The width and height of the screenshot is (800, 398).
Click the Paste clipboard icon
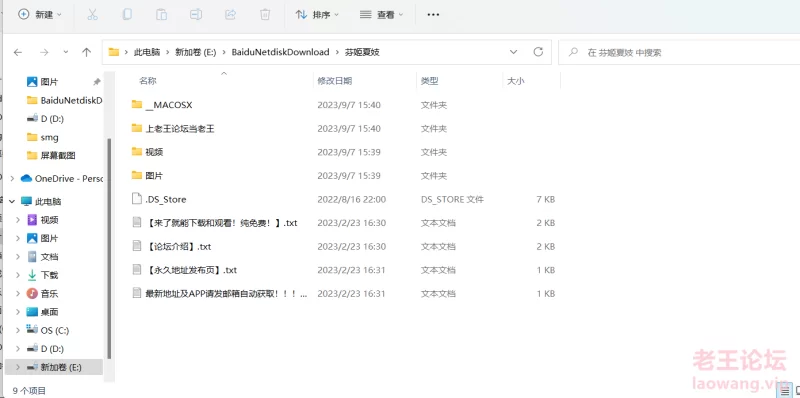coord(161,14)
